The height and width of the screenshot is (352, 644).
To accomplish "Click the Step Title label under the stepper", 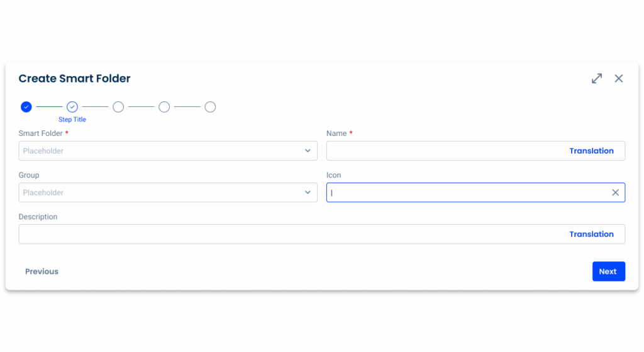I will [x=72, y=120].
